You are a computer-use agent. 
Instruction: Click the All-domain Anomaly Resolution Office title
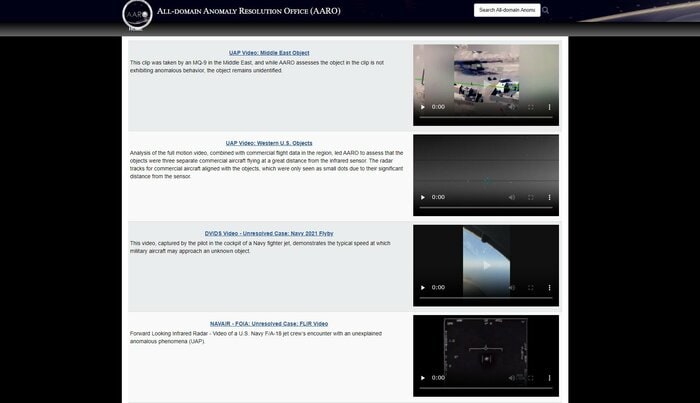[x=248, y=11]
